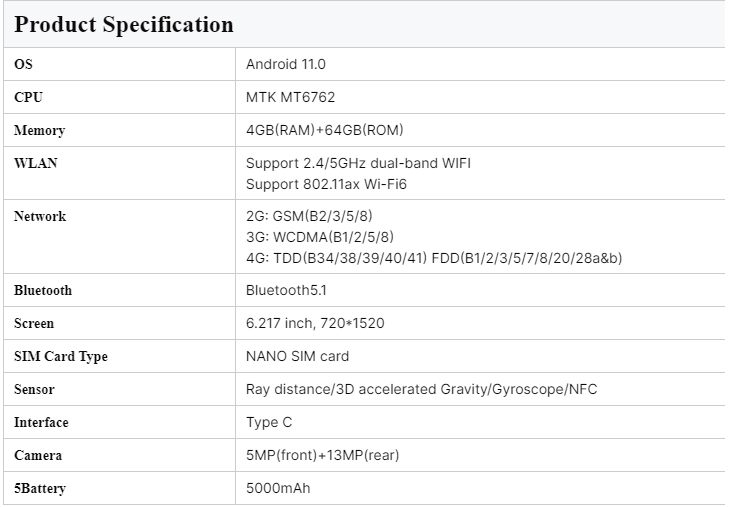Screen dimensions: 730x507
Task: Click the Product Specification heading
Action: pos(124,24)
